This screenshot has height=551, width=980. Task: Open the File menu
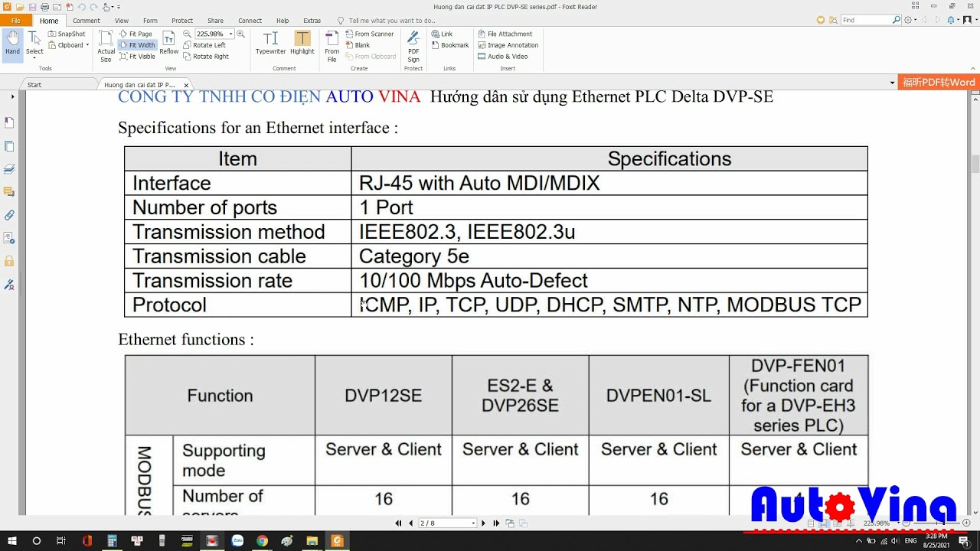click(16, 21)
